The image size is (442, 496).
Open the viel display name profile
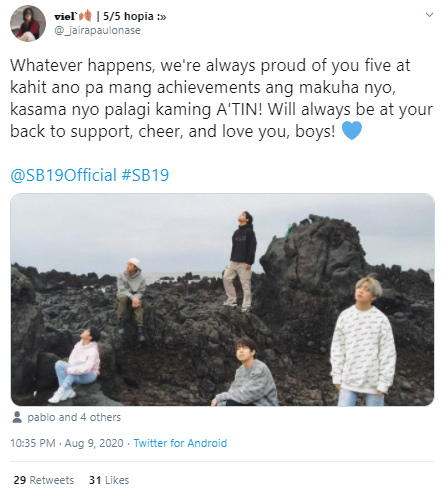pos(66,16)
